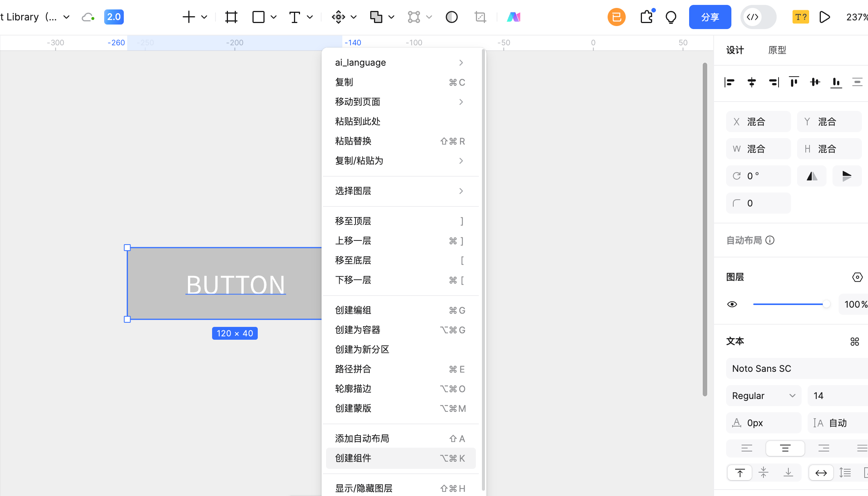Click the distribute spacing icon
The image size is (868, 496).
[857, 82]
